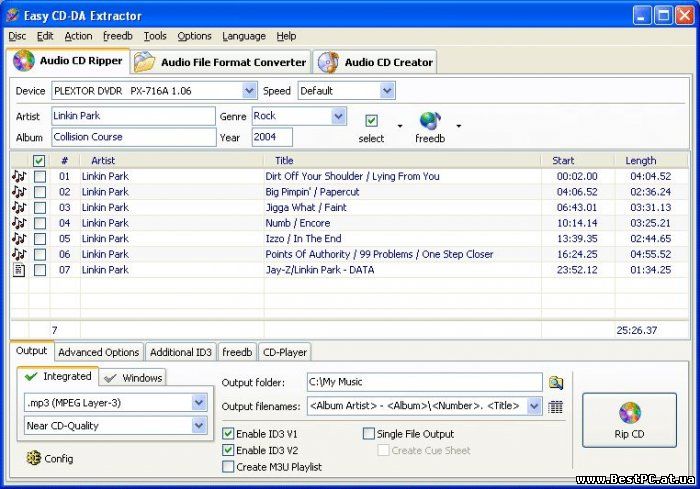Click the Easy CD-DA Extractor title bar icon
The image size is (700, 489).
pyautogui.click(x=12, y=16)
